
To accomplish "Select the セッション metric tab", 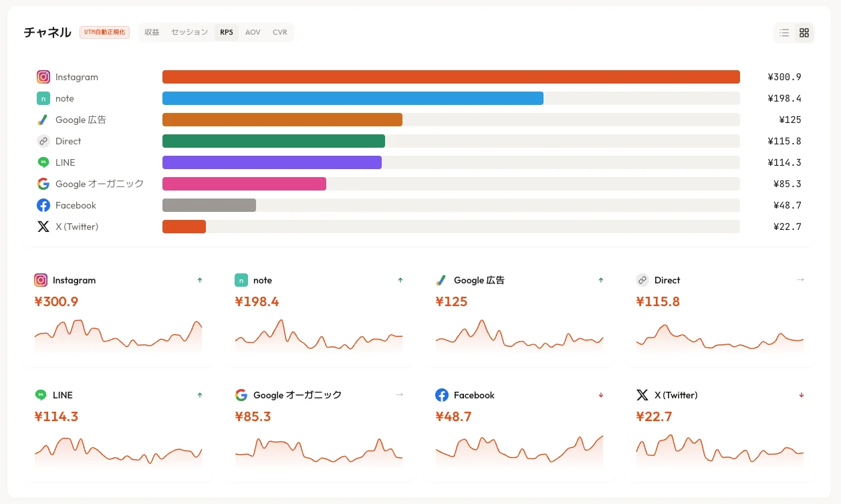I will pos(189,32).
